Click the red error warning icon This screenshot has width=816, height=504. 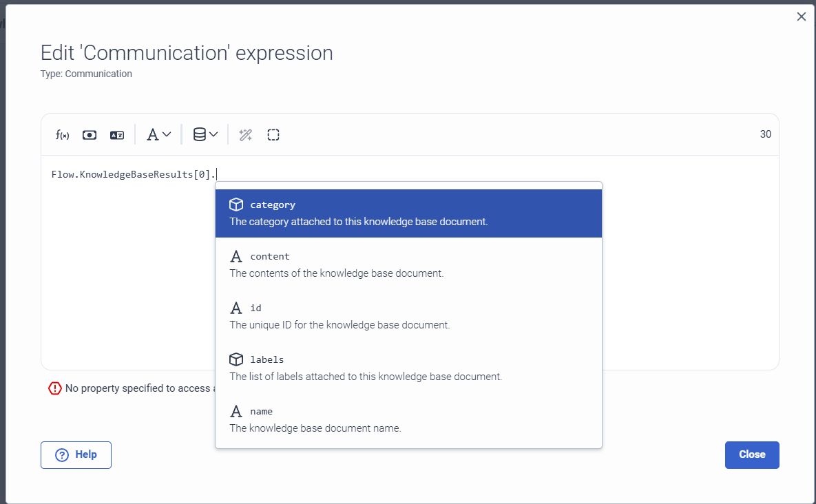pos(55,388)
